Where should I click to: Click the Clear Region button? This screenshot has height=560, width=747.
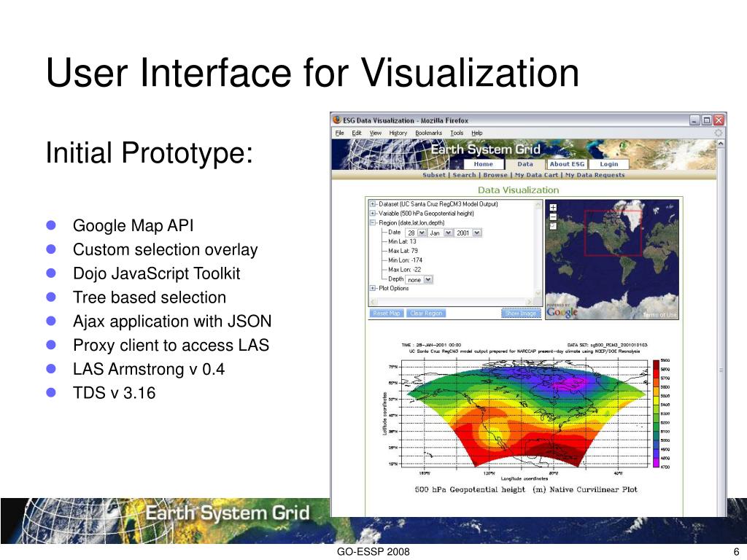[x=426, y=313]
